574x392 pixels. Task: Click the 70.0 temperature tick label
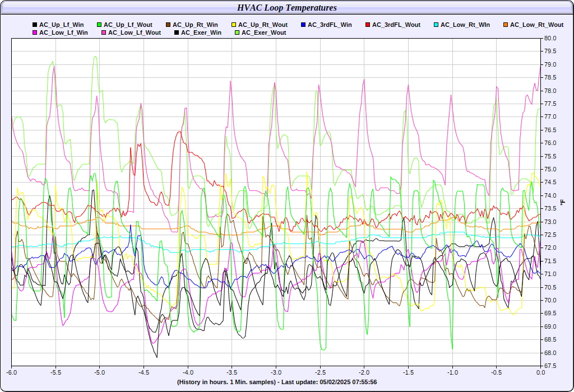point(550,301)
